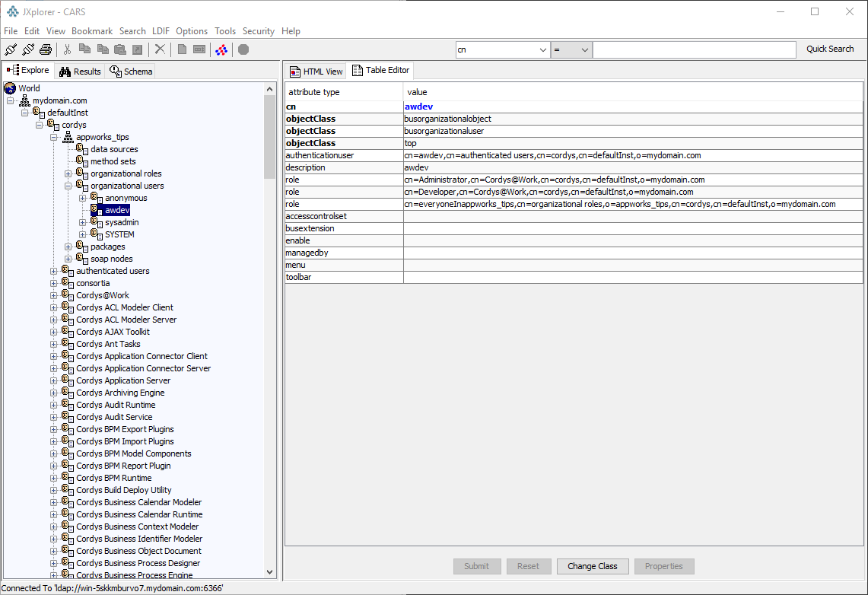Expand the anonymous user node
The image size is (868, 595).
82,198
